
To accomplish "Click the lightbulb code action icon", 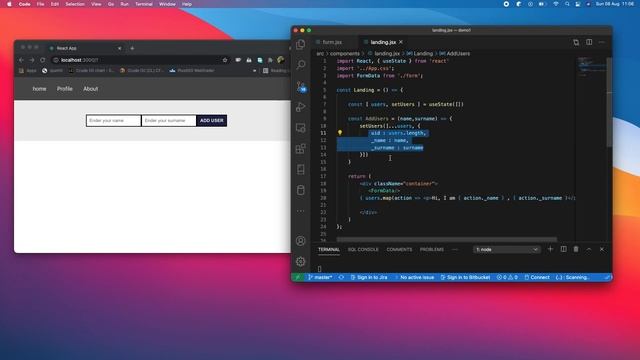I will (340, 133).
